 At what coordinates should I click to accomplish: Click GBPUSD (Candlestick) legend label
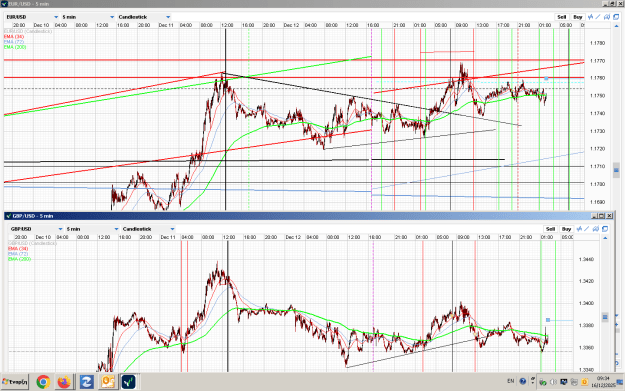pos(32,243)
